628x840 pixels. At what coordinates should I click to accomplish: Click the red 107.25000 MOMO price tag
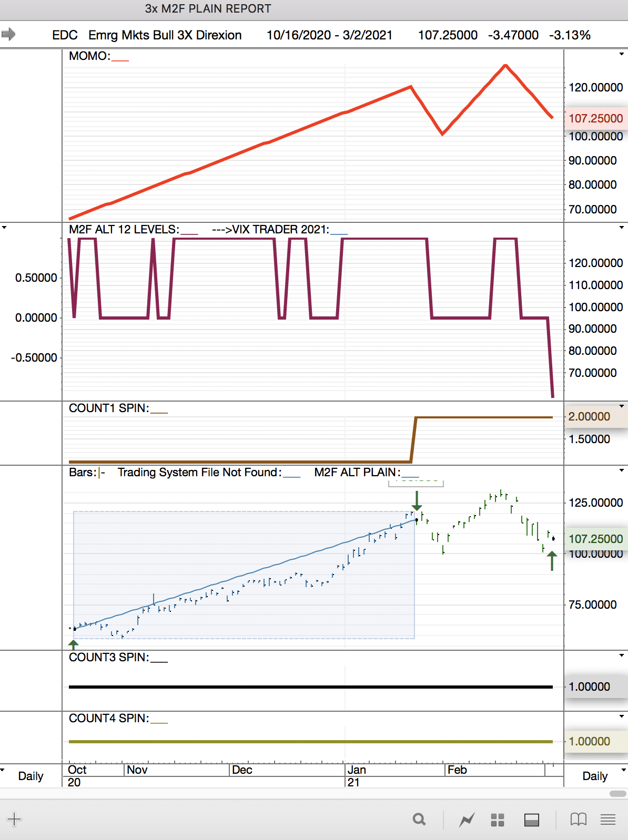pos(595,118)
